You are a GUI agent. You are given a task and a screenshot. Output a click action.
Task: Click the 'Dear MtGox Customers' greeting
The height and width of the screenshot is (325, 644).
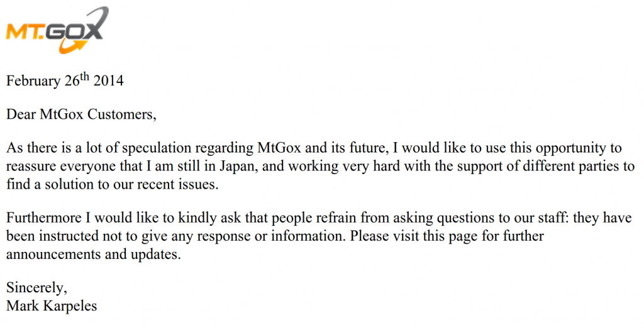click(81, 114)
